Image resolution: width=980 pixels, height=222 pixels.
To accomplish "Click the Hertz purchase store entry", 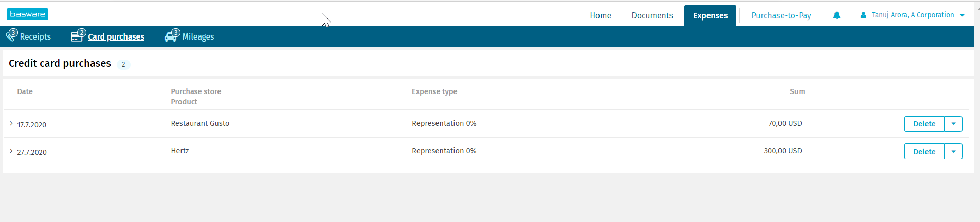I will 180,151.
